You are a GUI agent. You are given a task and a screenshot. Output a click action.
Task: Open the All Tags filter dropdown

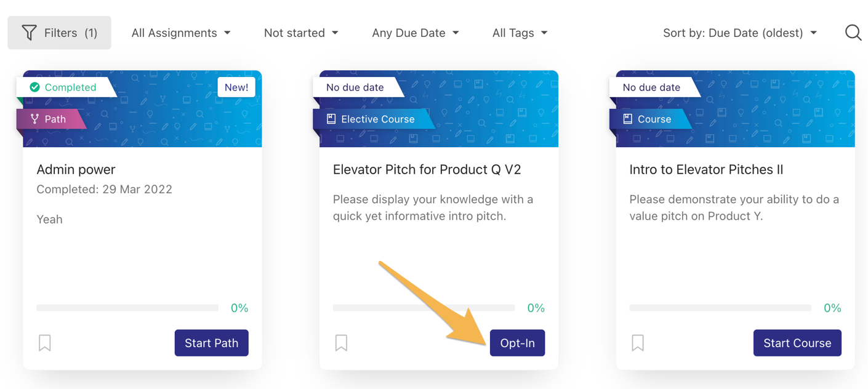tap(520, 33)
